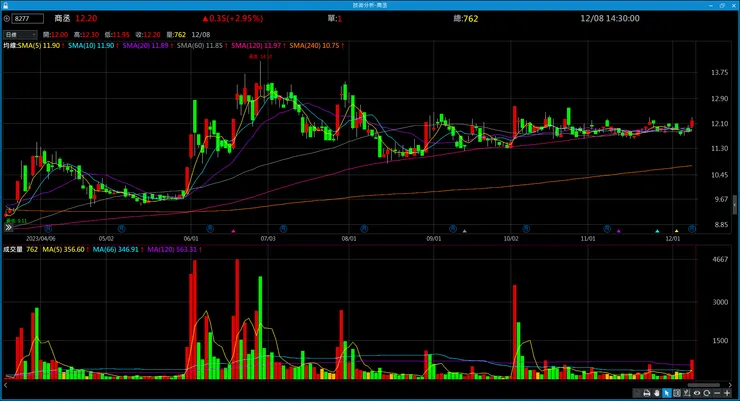Click the horizontal scrollbar thumb
The image size is (740, 401).
click(x=704, y=385)
